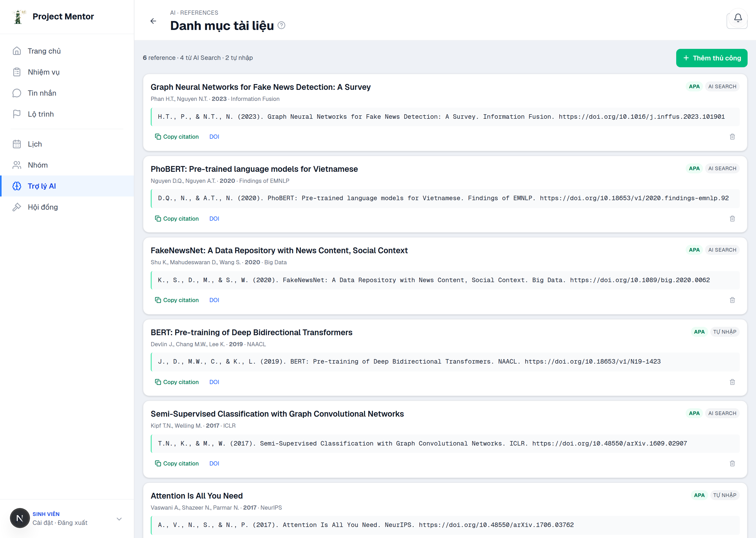Click the 'AI · REFERENCES' breadcrumb
This screenshot has width=756, height=538.
(194, 13)
